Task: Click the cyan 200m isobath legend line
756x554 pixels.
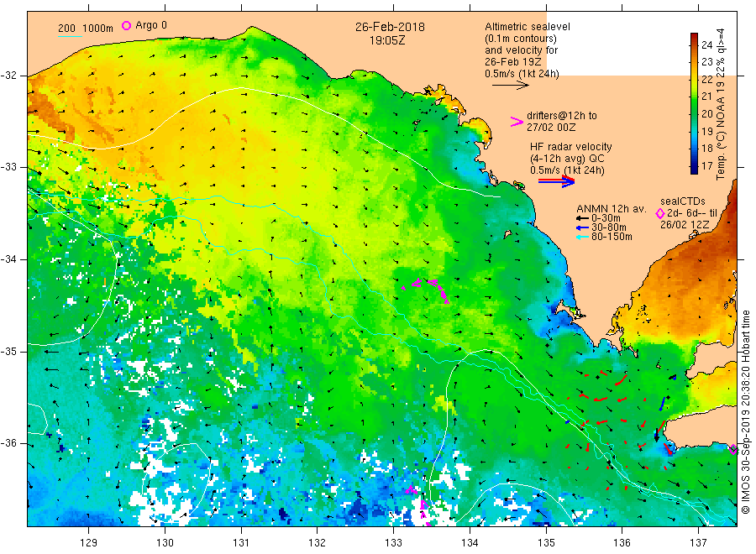Action: (x=70, y=36)
